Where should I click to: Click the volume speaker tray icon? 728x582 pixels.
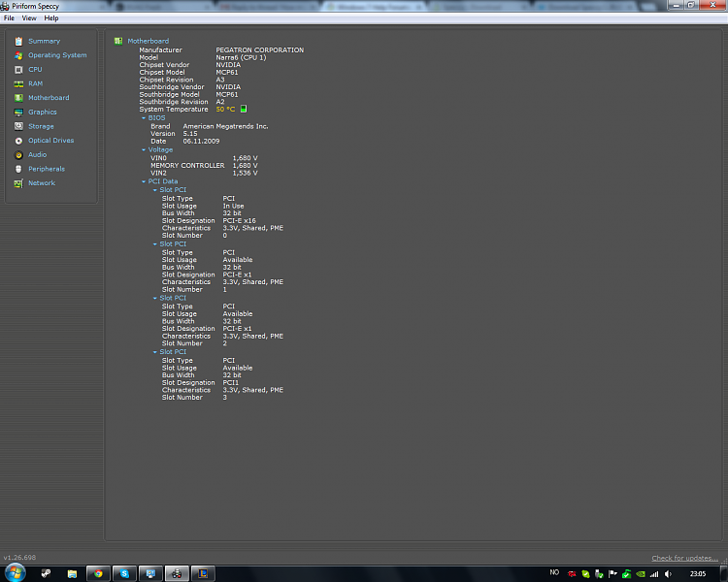(x=668, y=574)
